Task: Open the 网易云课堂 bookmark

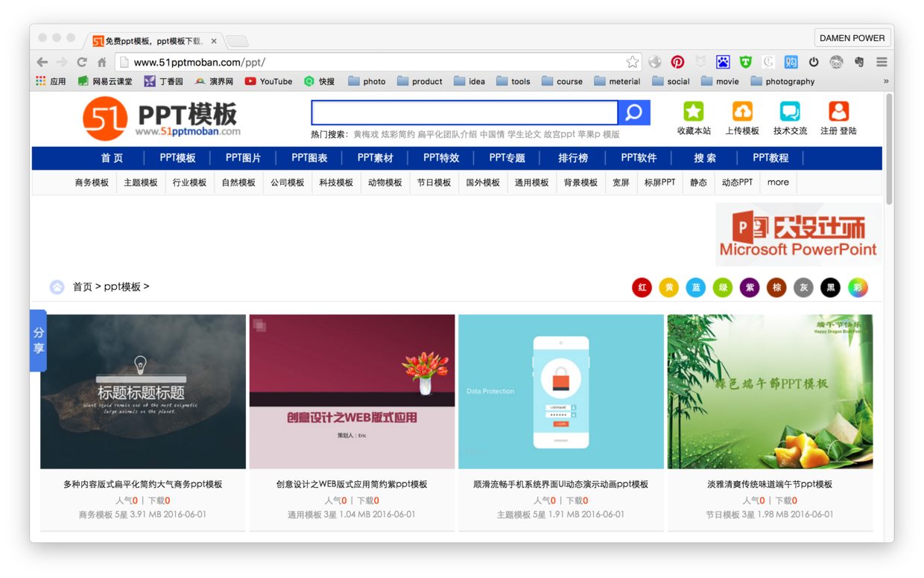Action: 105,81
